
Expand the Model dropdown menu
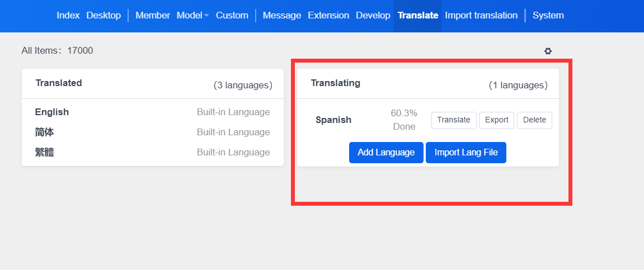(192, 16)
